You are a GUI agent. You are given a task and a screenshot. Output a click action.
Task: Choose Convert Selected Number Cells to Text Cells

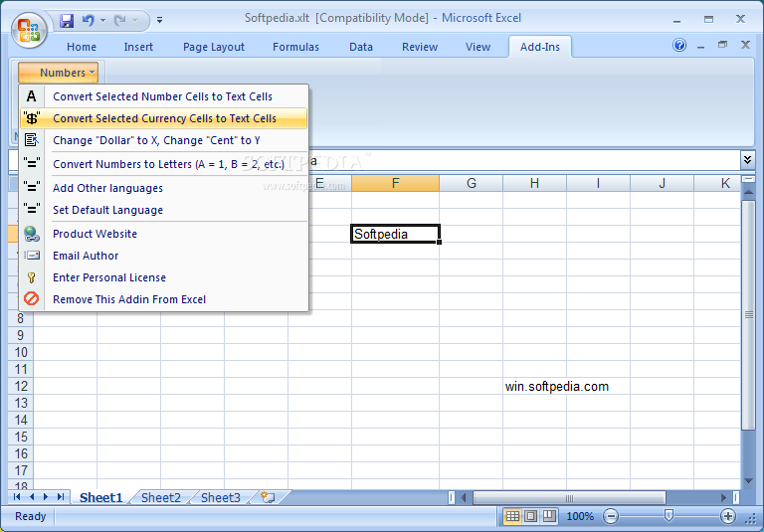coord(164,96)
